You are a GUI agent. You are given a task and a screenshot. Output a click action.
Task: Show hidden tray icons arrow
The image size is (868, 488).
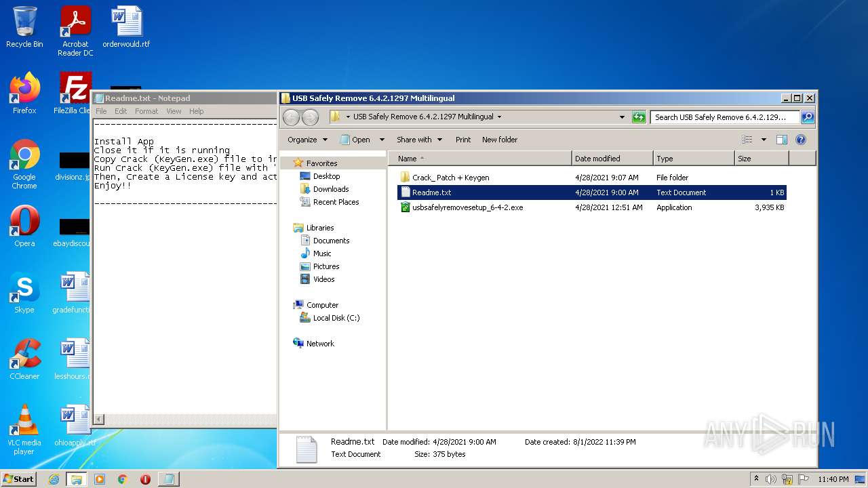[756, 479]
